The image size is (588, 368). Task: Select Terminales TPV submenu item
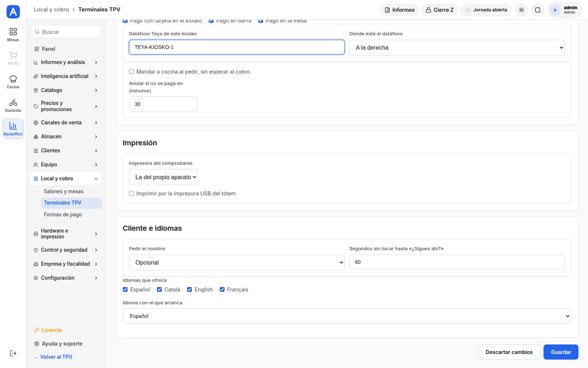(71, 203)
